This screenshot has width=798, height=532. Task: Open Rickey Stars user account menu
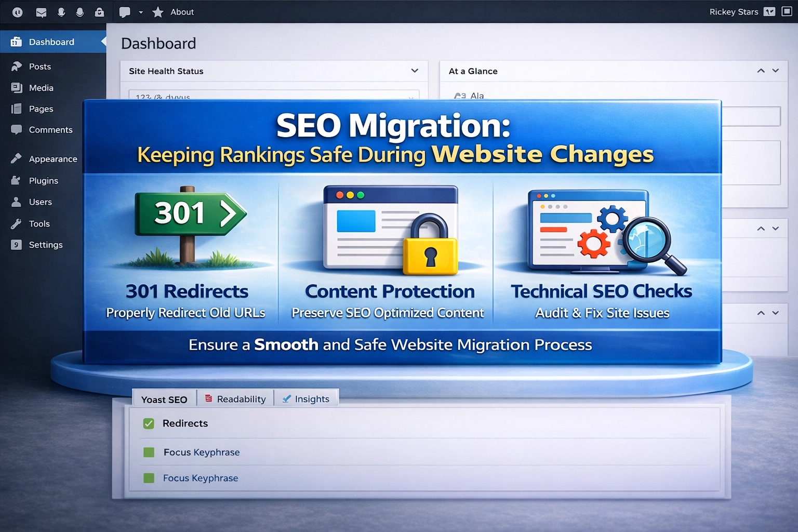[x=734, y=12]
